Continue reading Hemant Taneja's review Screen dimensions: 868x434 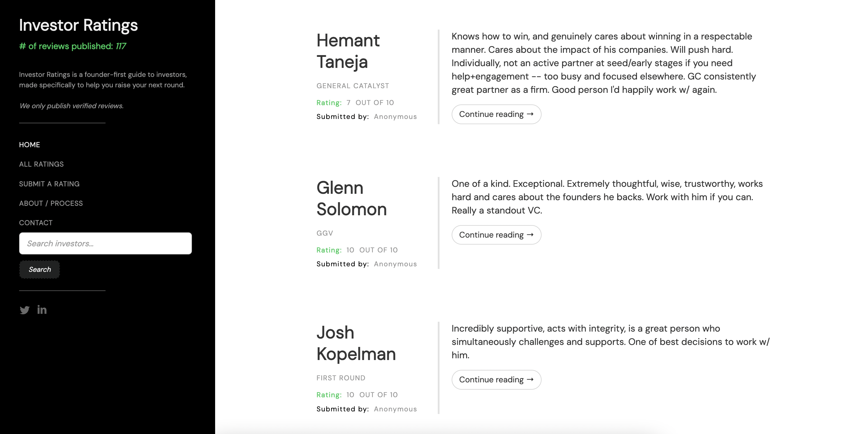[496, 114]
